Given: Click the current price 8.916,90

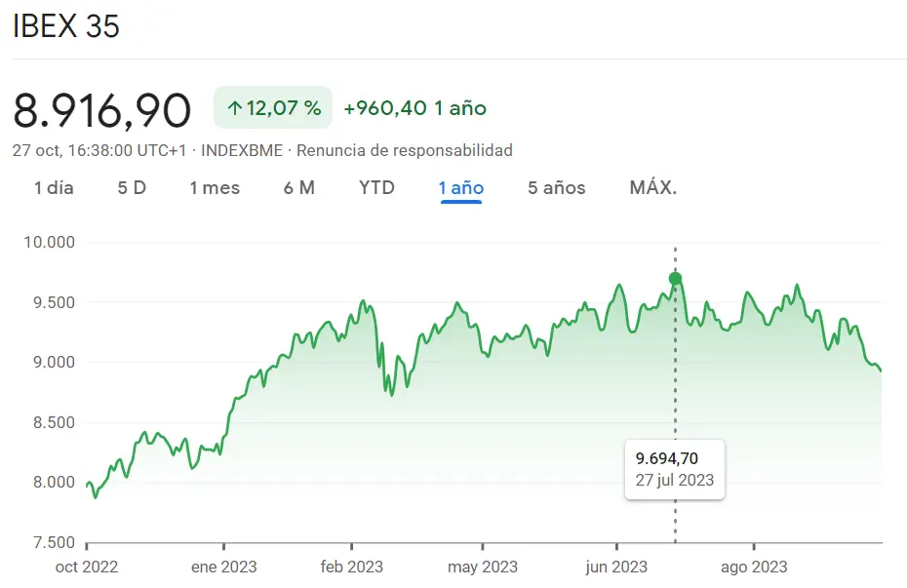Looking at the screenshot, I should click(x=102, y=110).
